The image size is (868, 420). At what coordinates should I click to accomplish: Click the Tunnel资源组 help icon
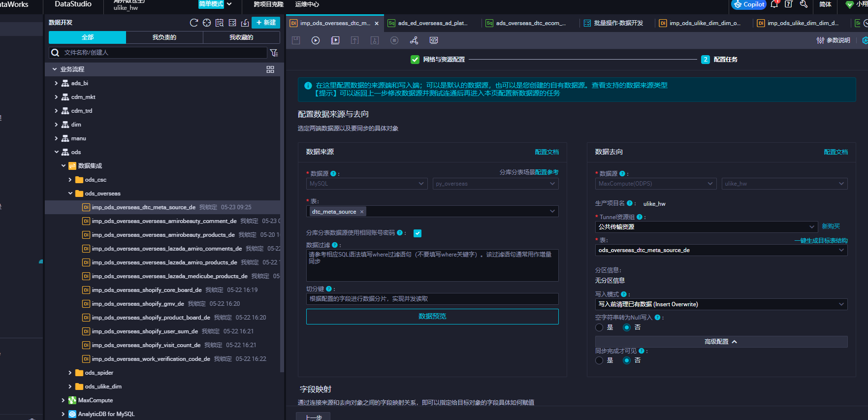pyautogui.click(x=640, y=217)
